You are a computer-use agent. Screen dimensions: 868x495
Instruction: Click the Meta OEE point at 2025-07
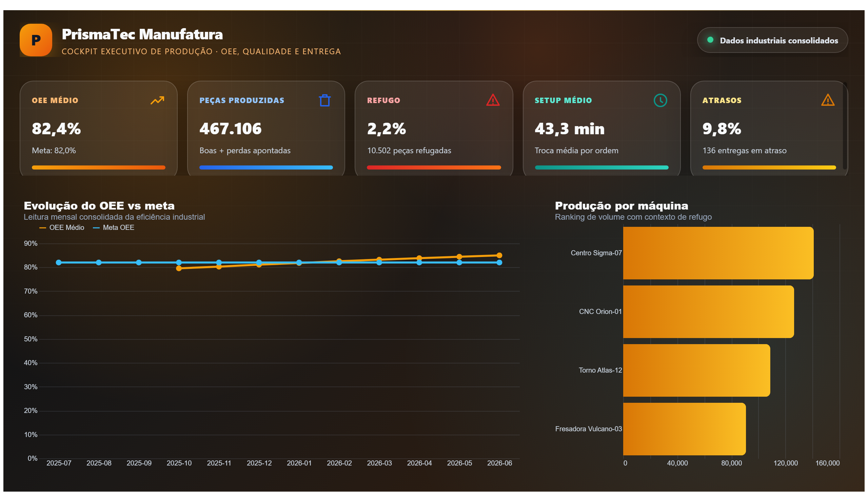coord(58,262)
